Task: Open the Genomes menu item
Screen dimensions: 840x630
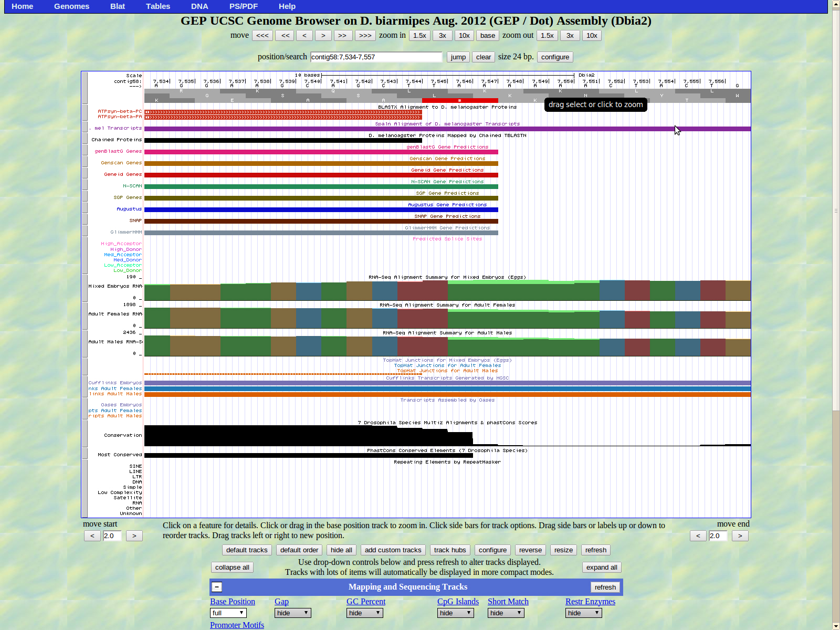Action: tap(71, 6)
